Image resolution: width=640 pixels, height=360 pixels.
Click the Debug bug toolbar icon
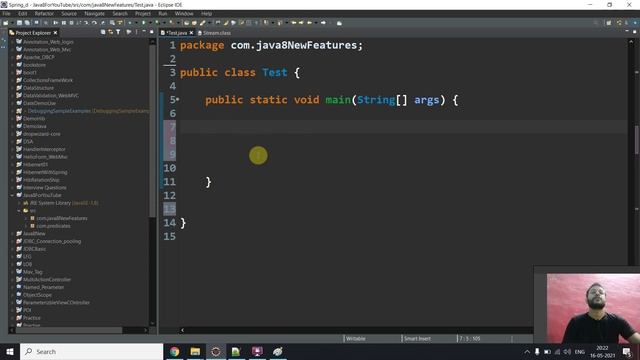[130, 23]
